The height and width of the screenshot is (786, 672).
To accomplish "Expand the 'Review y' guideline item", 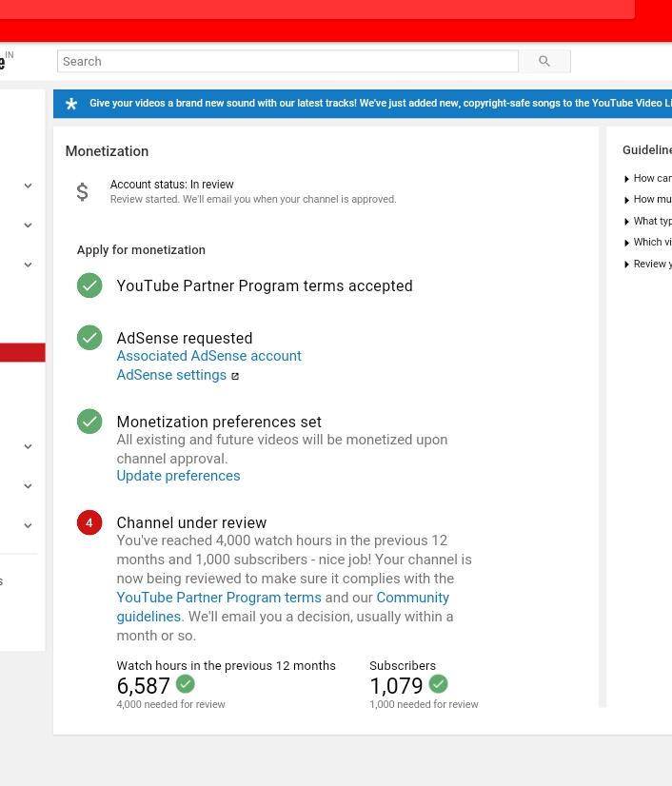I will click(x=647, y=264).
